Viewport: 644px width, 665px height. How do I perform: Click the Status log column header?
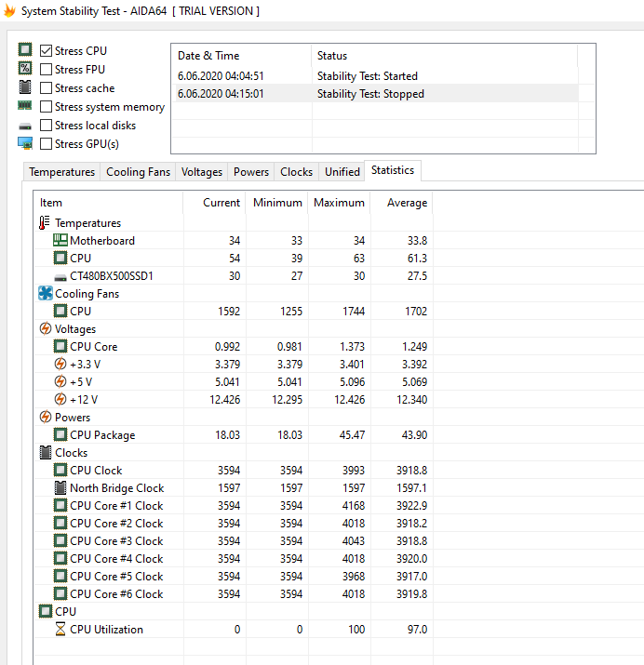coord(445,56)
